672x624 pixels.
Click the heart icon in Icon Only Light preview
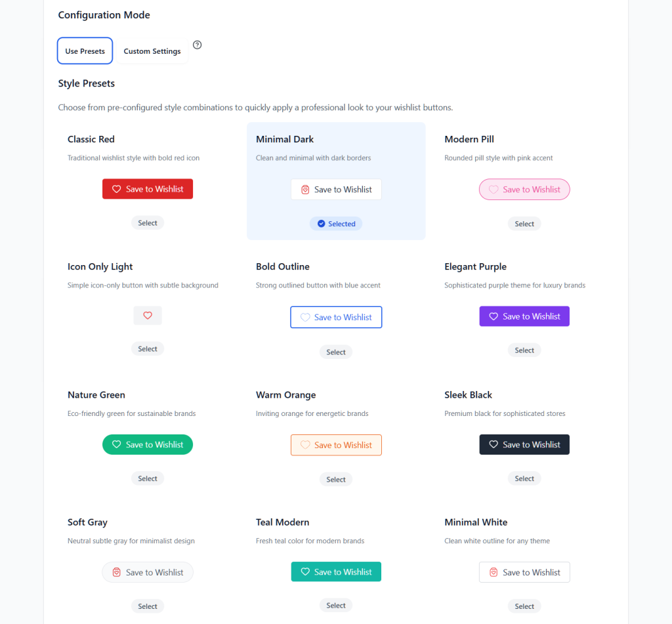(148, 316)
